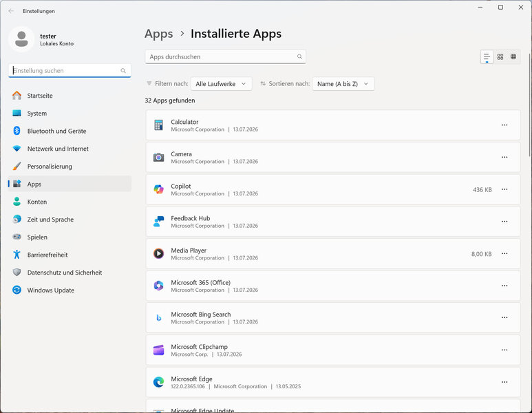This screenshot has width=532, height=413.
Task: Click the Microsoft Clipchamp name text
Action: pyautogui.click(x=199, y=347)
